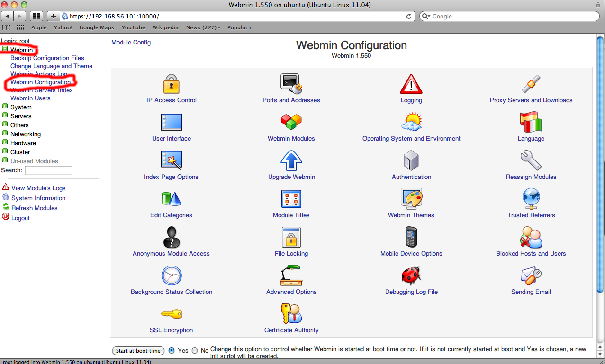Image resolution: width=605 pixels, height=364 pixels.
Task: Expand the Un-used Modules category
Action: (5, 160)
